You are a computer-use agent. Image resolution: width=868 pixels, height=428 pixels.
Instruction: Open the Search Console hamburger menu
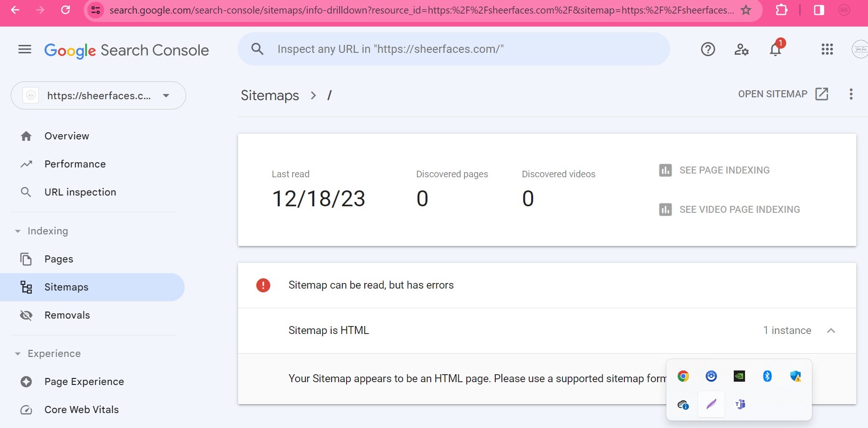pyautogui.click(x=25, y=49)
